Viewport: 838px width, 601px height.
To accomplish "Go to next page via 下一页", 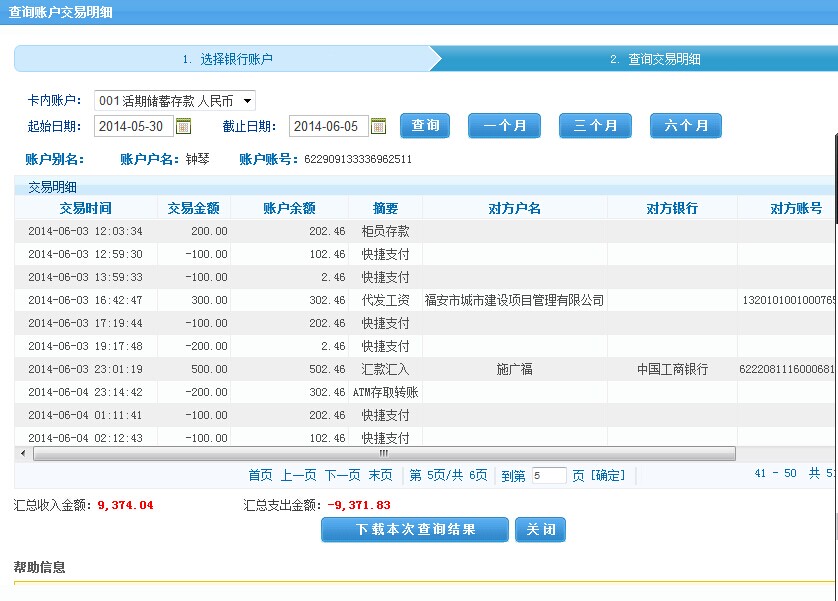I will tap(342, 475).
